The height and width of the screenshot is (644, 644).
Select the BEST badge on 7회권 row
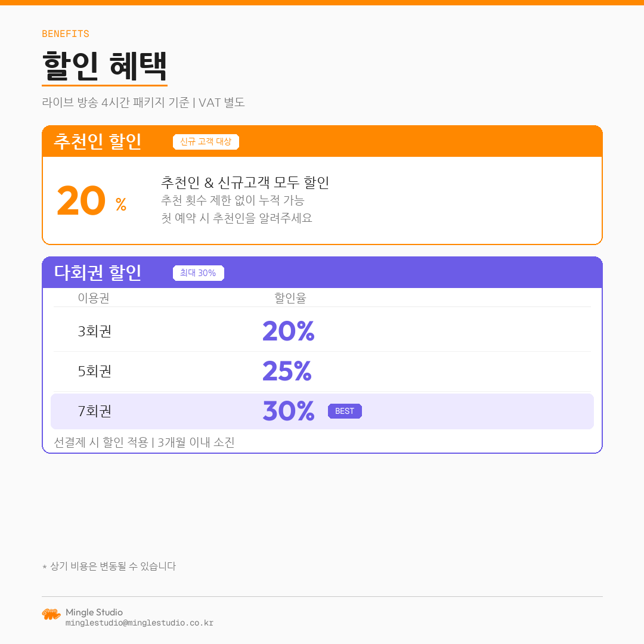click(x=345, y=411)
